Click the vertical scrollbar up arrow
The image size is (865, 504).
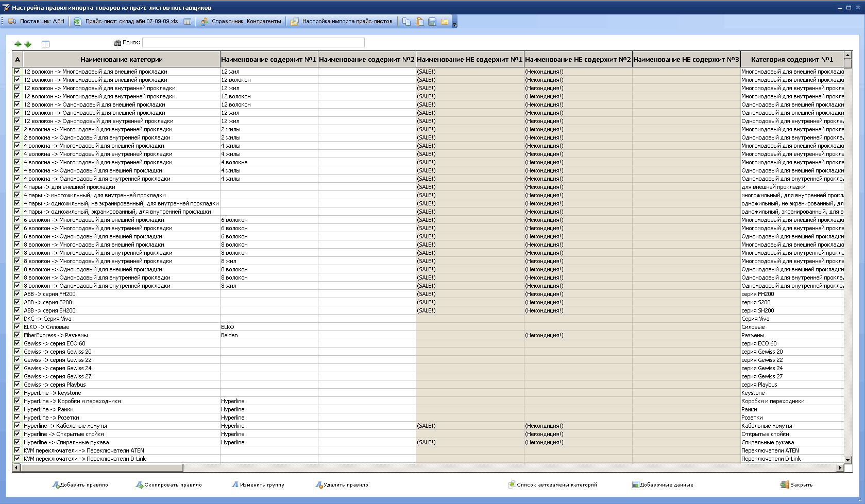pos(848,55)
